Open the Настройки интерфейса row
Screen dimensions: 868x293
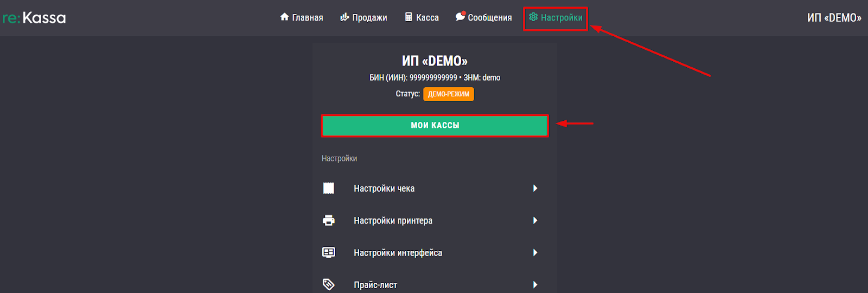tap(435, 252)
